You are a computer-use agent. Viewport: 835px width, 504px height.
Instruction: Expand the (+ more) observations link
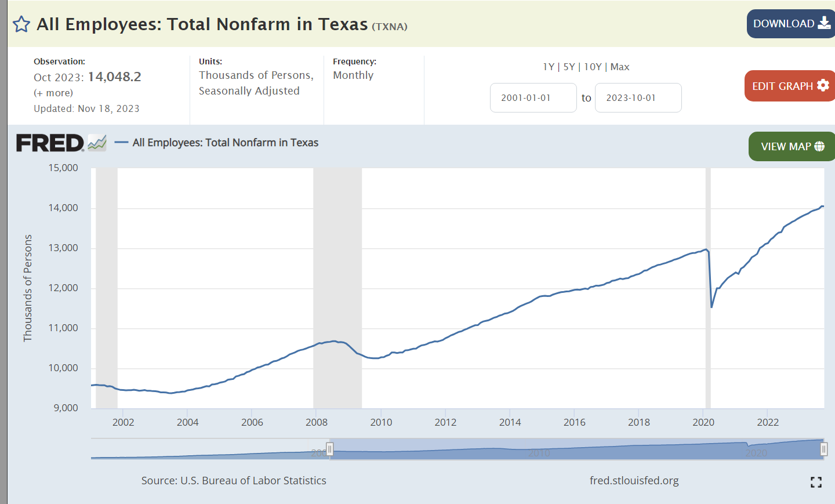[53, 93]
